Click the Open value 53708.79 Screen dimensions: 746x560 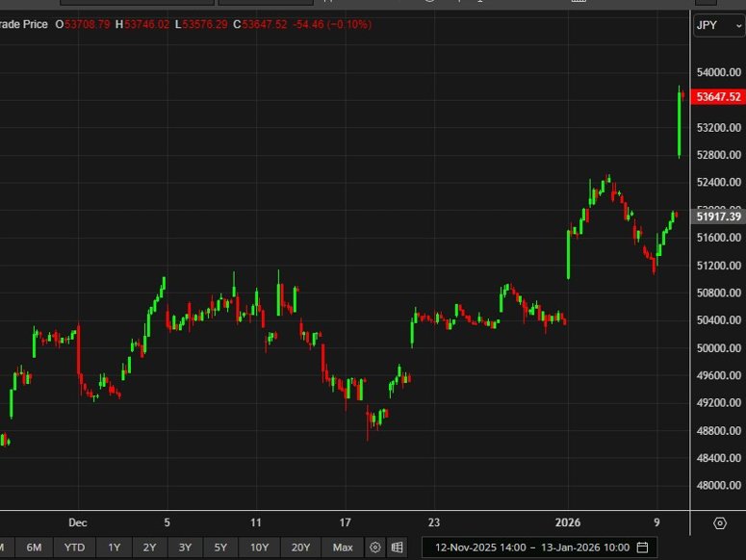(87, 24)
